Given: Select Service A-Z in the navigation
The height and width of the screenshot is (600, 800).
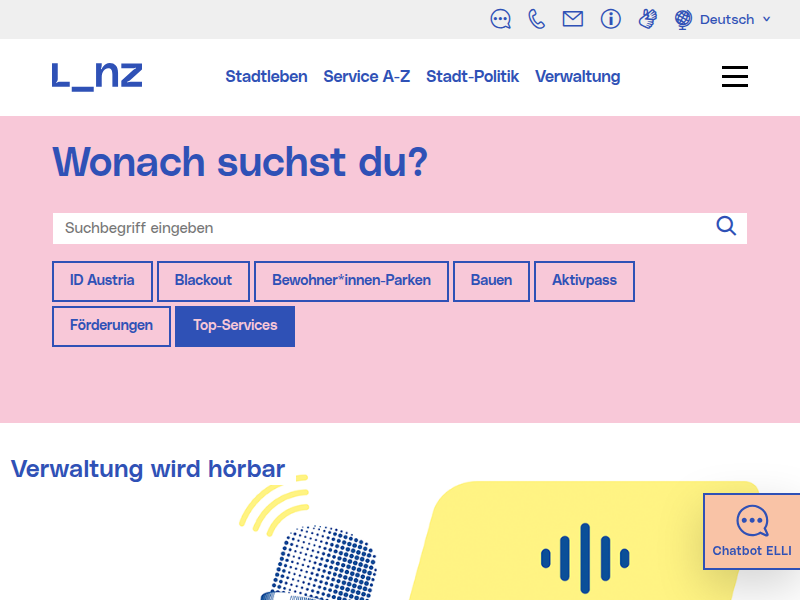Looking at the screenshot, I should [366, 77].
